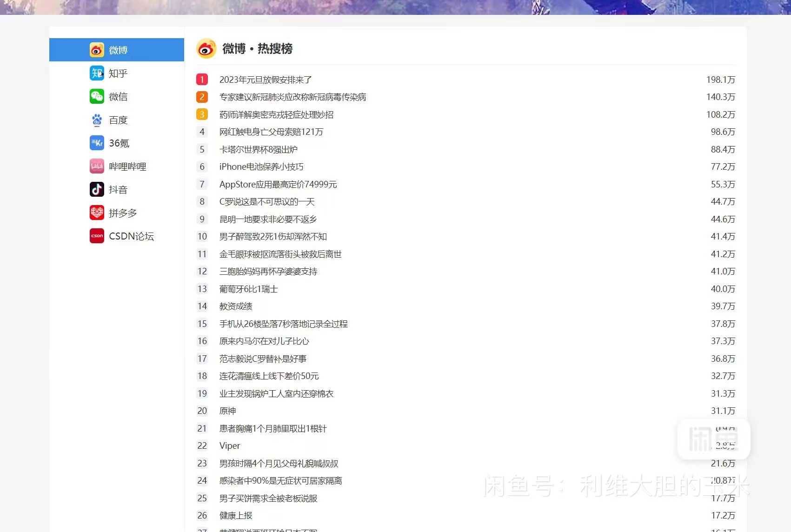Open topic 药师详解奥密克戎轻症处理妙招

(276, 114)
